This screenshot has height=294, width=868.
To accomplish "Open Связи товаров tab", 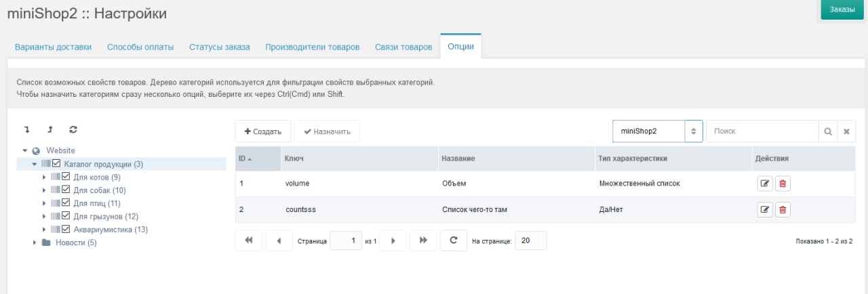I will (403, 47).
